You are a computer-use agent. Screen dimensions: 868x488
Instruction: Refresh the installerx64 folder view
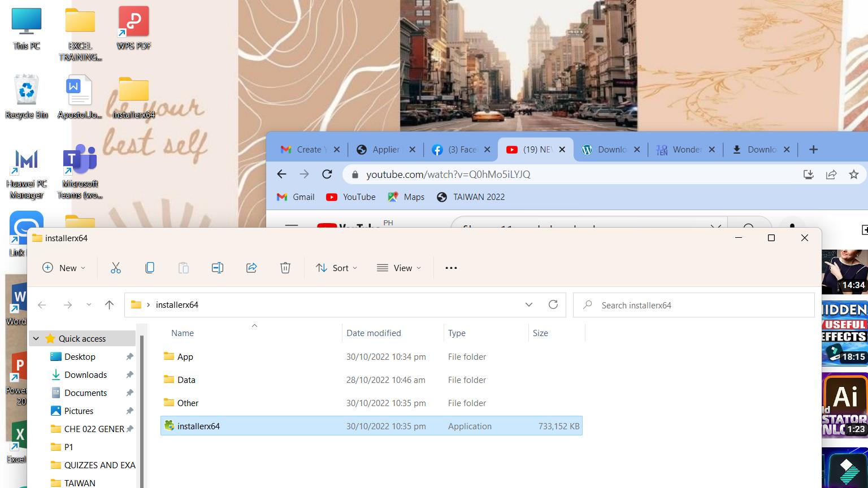[553, 304]
